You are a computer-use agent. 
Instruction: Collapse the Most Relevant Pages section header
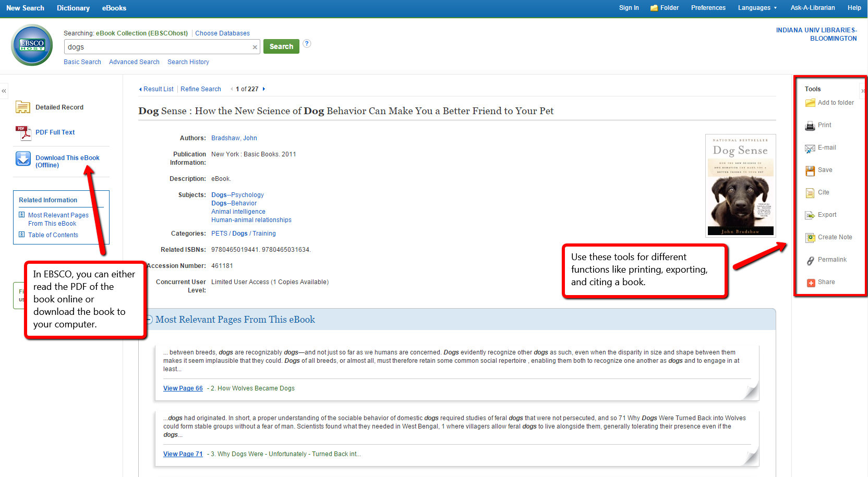pos(149,320)
